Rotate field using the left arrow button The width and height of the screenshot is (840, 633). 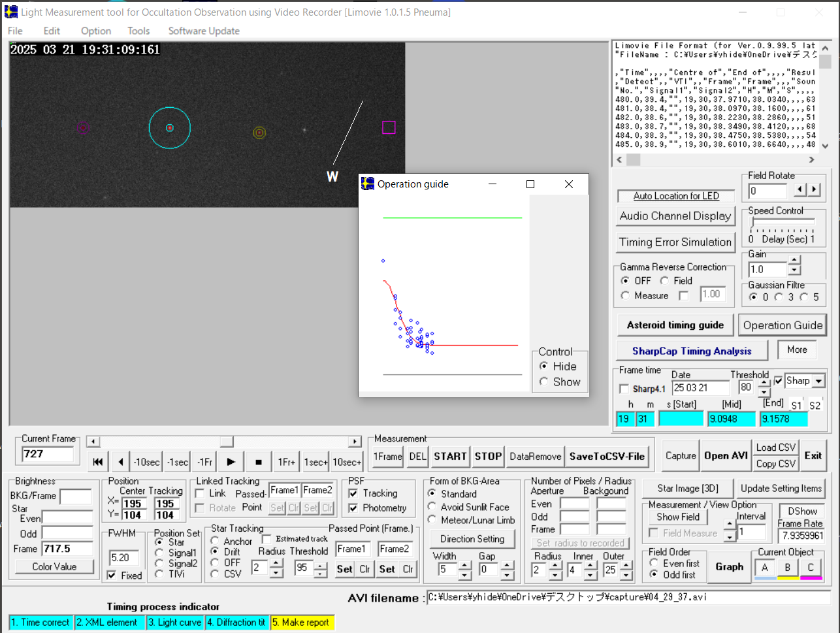click(800, 189)
